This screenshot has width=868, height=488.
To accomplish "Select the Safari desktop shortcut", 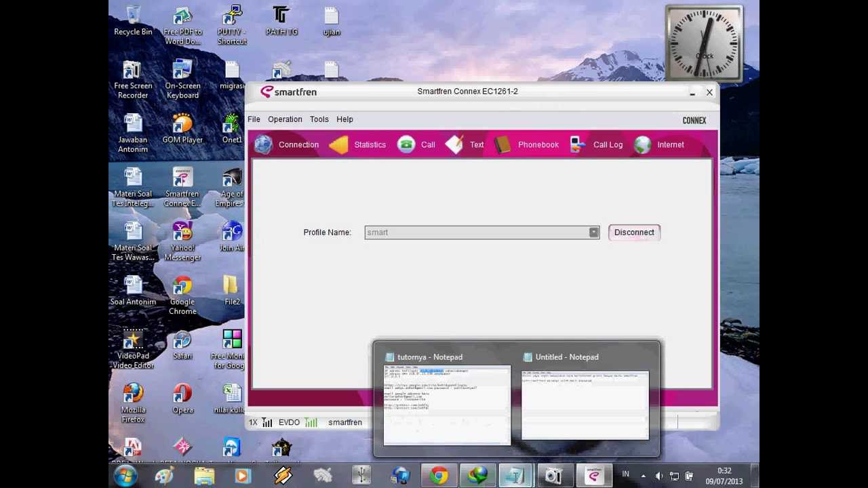I will click(182, 346).
